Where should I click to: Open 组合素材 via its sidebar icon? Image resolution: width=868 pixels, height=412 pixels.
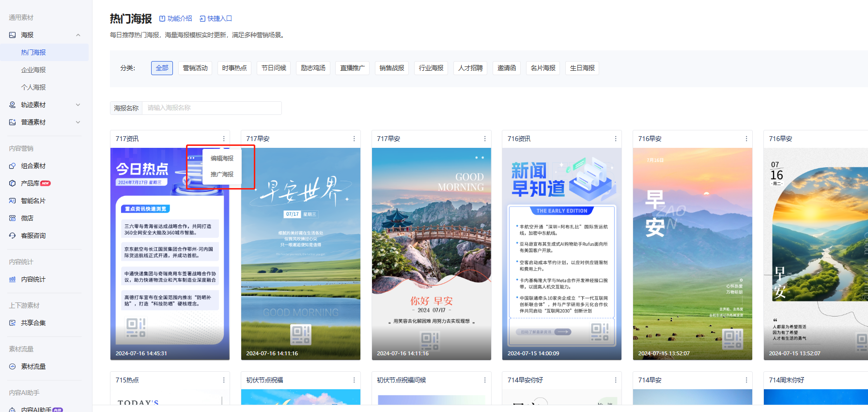point(13,166)
